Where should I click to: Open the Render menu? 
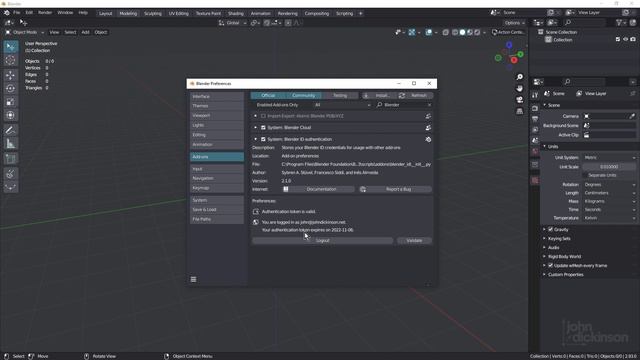tap(45, 13)
